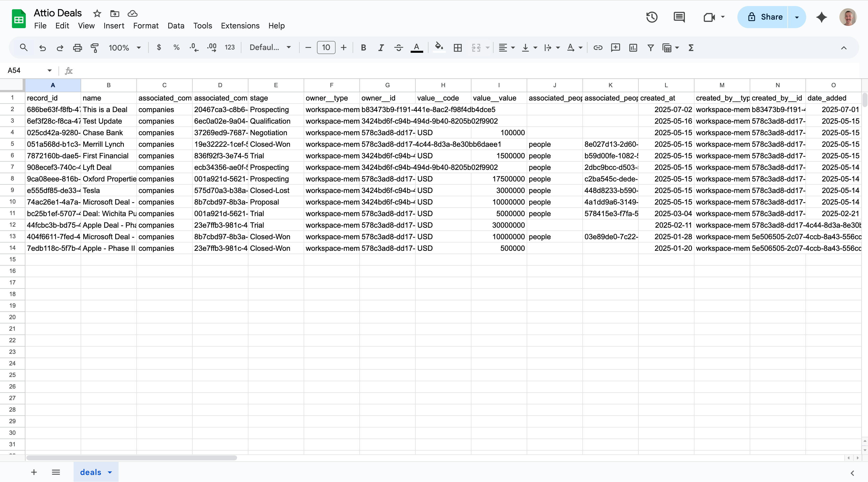Viewport: 868px width, 482px height.
Task: Open the File menu
Action: (40, 26)
